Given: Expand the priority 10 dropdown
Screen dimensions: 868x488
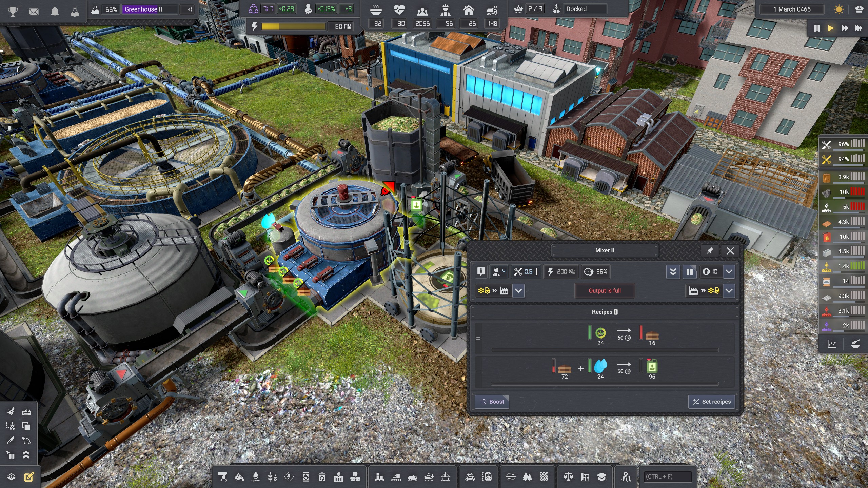Looking at the screenshot, I should click(x=729, y=272).
